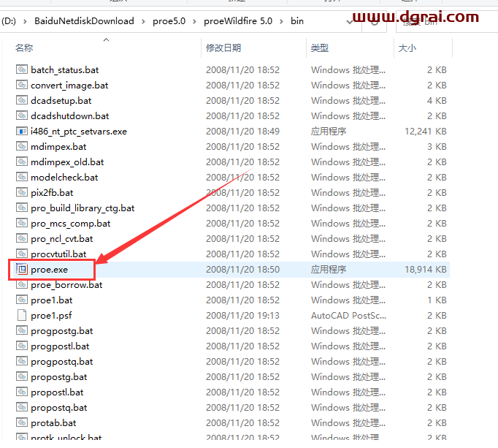The width and height of the screenshot is (498, 448).
Task: Click the (D:) drive breadcrumb
Action: pyautogui.click(x=9, y=21)
